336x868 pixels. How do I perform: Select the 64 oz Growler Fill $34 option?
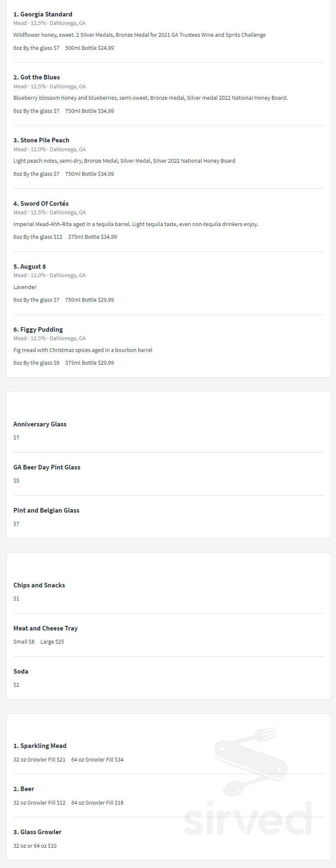(97, 759)
